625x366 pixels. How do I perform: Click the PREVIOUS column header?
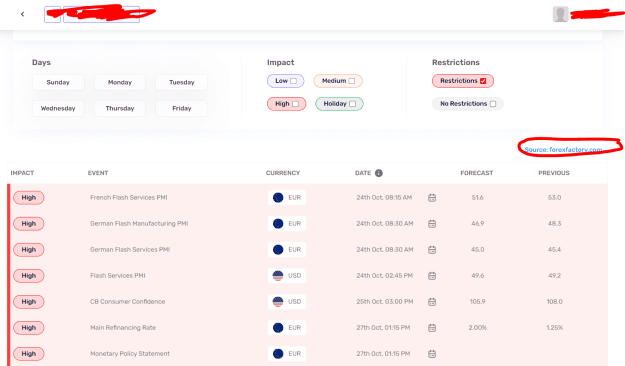[554, 173]
